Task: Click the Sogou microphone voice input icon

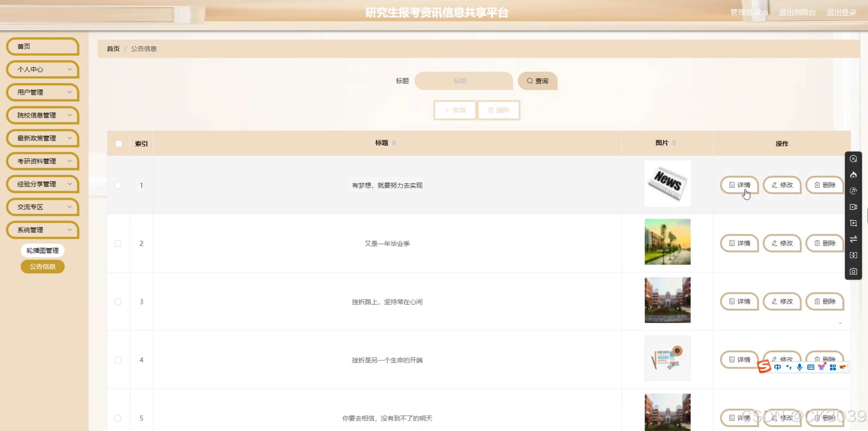Action: click(x=799, y=367)
